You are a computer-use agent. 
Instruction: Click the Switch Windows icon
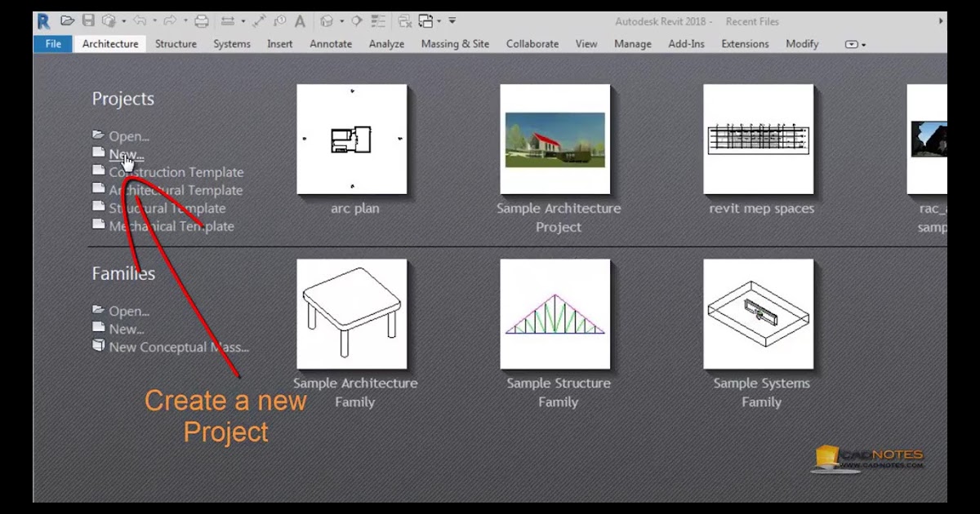click(x=425, y=21)
